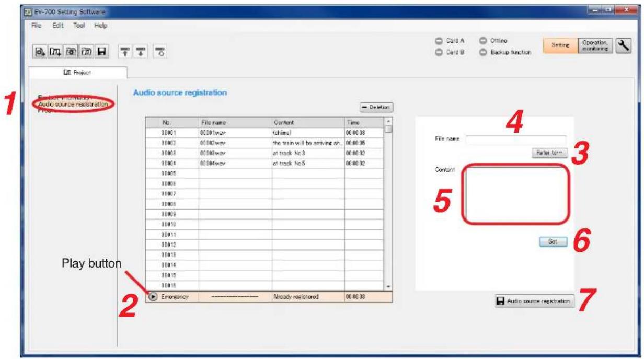644x359 pixels.
Task: Select file 00004.wav in the table
Action: point(235,164)
